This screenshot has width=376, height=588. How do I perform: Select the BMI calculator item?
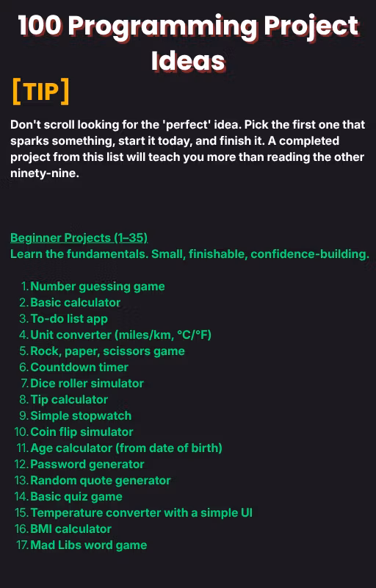pos(70,528)
